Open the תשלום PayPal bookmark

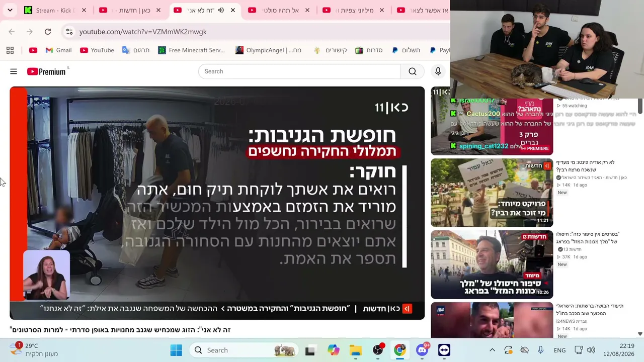click(406, 50)
